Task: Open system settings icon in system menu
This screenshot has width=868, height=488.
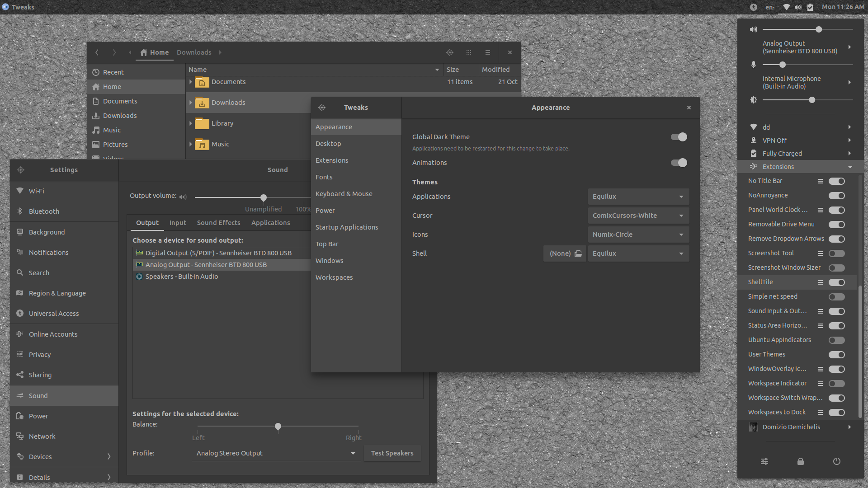Action: 764,461
